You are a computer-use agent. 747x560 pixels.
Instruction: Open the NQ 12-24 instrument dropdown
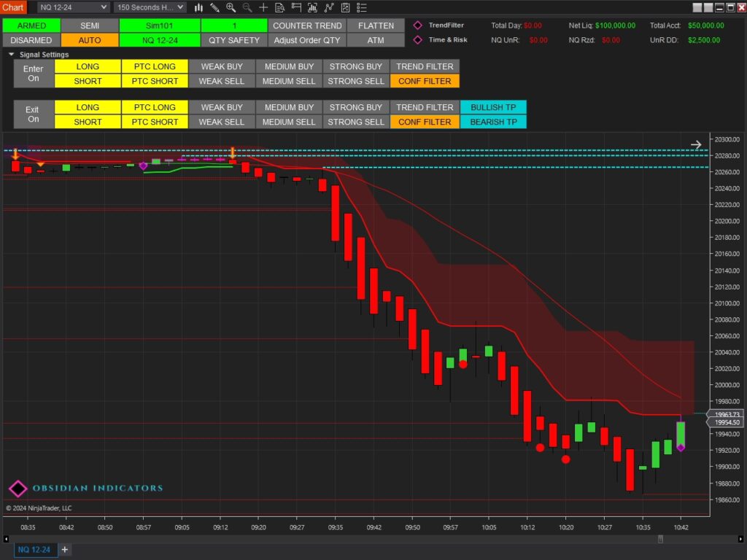73,7
